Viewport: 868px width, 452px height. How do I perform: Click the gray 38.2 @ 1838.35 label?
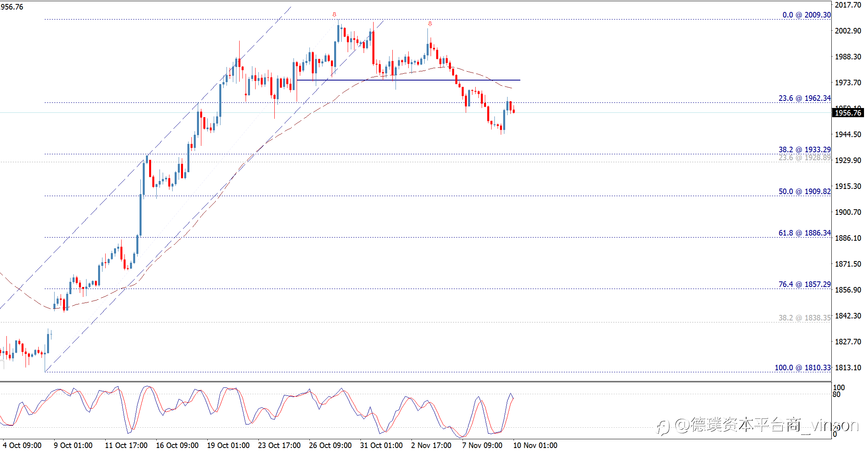pos(804,318)
